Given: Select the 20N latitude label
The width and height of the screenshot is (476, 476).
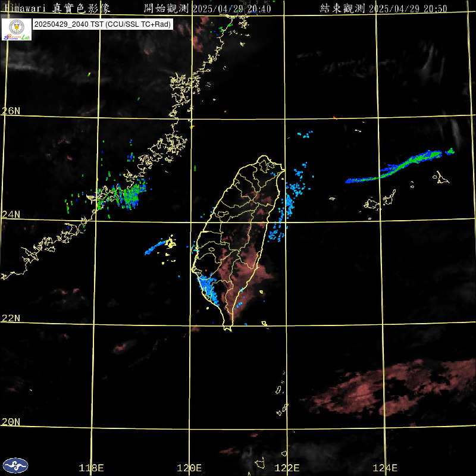Looking at the screenshot, I should pos(11,421).
